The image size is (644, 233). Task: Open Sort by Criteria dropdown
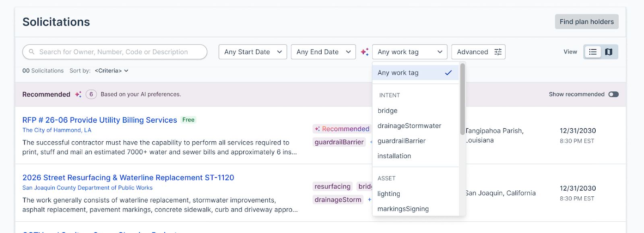click(111, 71)
